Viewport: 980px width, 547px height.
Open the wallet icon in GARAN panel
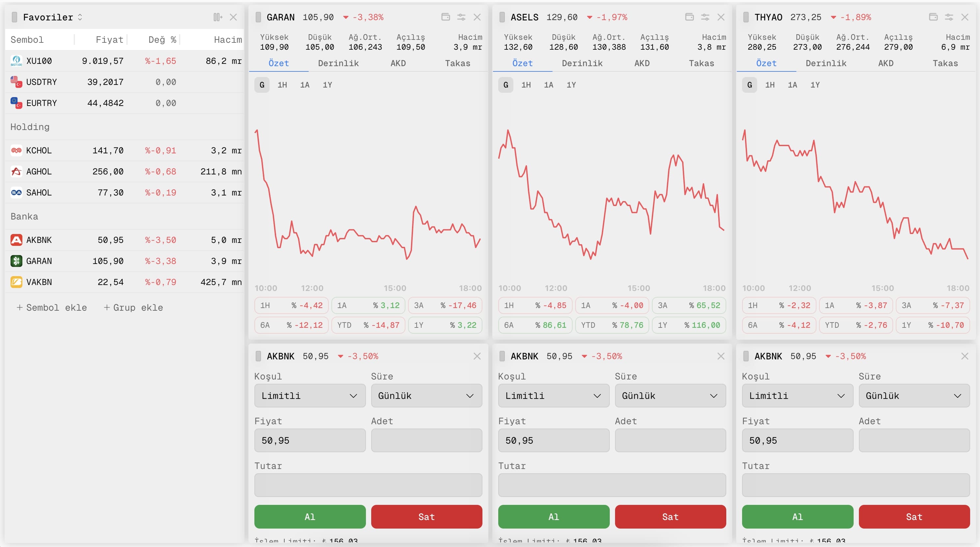click(x=446, y=17)
